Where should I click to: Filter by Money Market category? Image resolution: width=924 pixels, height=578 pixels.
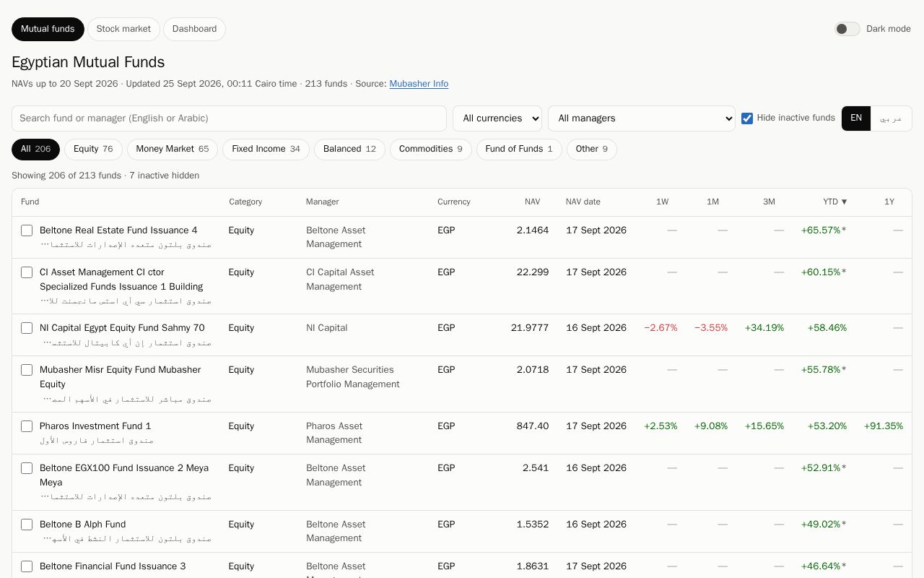point(173,149)
